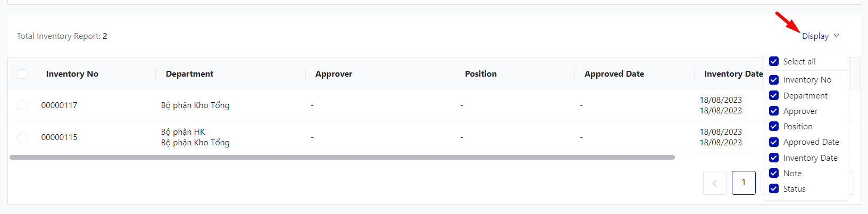868x214 pixels.
Task: Hide the Note column
Action: tap(774, 174)
